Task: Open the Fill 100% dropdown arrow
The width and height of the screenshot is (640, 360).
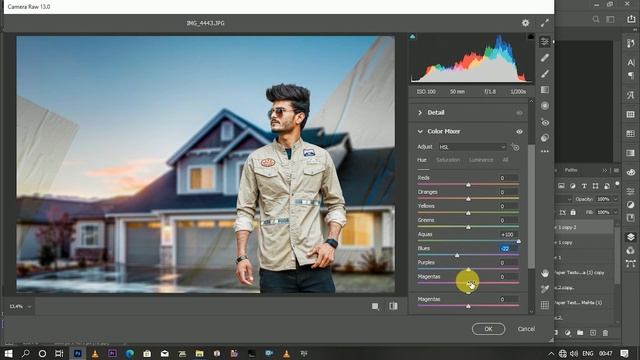Action: point(616,213)
